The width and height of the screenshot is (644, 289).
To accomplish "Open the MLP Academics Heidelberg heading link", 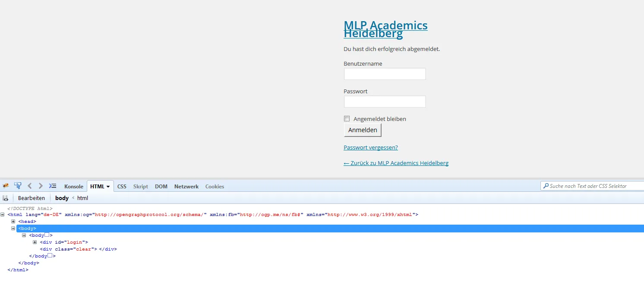I will [385, 29].
